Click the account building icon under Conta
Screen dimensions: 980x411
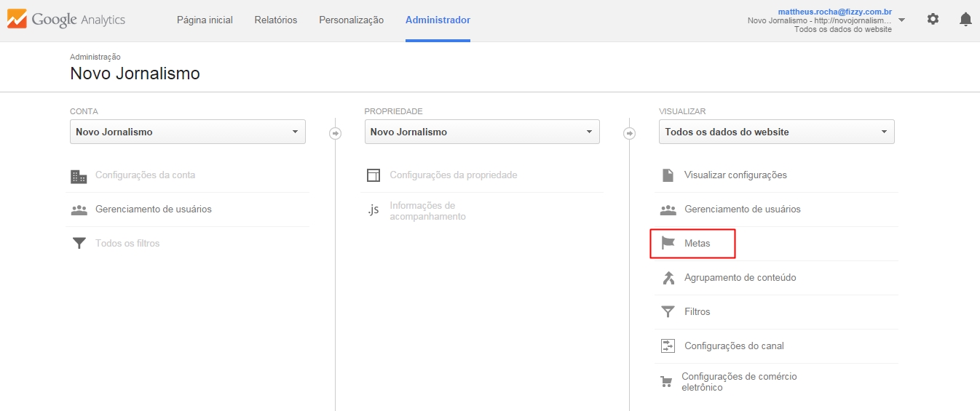pyautogui.click(x=79, y=175)
